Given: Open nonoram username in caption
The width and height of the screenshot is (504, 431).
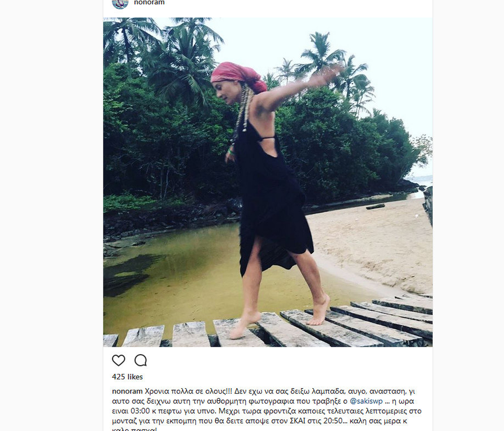Looking at the screenshot, I should point(127,391).
